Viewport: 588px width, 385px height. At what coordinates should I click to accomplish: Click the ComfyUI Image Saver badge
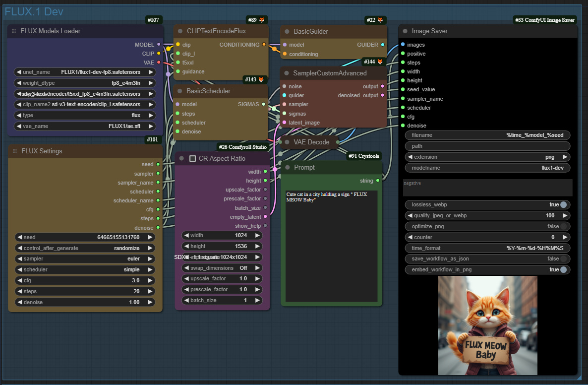[x=545, y=20]
